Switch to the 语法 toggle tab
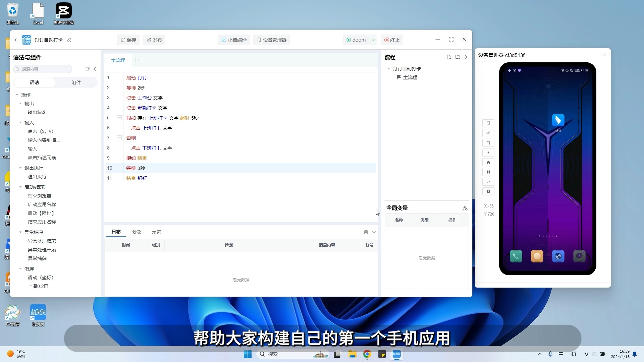Image resolution: width=644 pixels, height=362 pixels. (35, 82)
